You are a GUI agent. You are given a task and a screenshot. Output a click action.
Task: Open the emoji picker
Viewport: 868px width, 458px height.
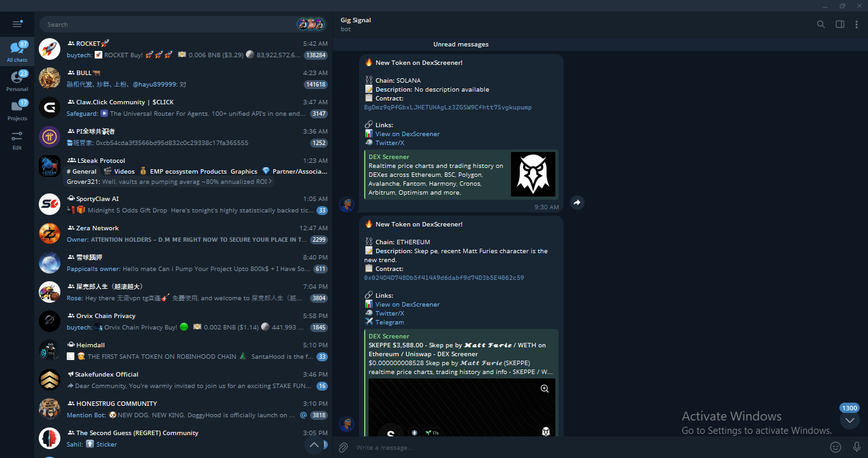click(836, 447)
